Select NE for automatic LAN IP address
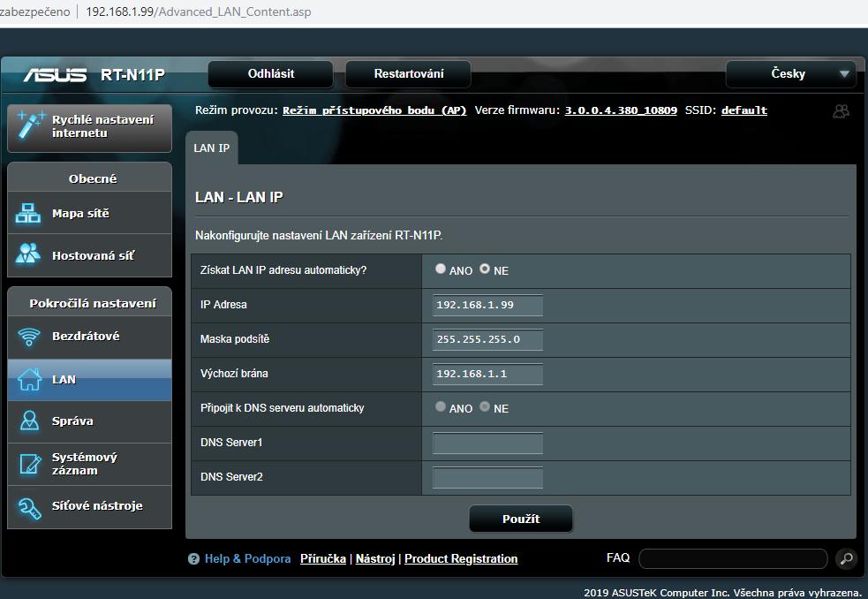The width and height of the screenshot is (868, 599). pyautogui.click(x=485, y=269)
